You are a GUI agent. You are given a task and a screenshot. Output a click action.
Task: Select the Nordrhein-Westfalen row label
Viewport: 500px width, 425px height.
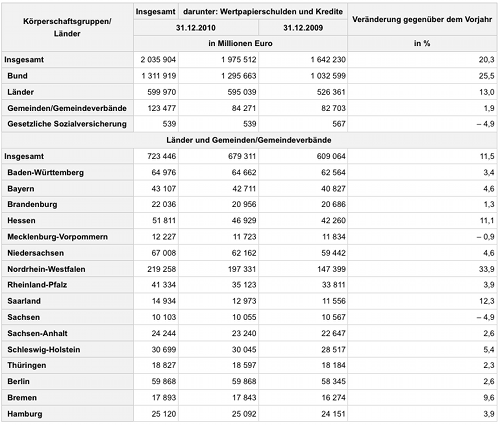pyautogui.click(x=46, y=269)
